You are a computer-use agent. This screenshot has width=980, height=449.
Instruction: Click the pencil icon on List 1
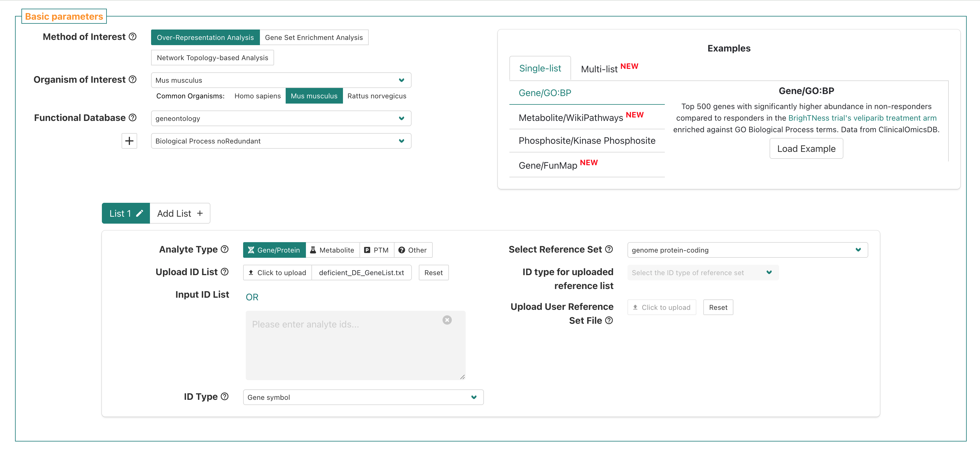point(140,213)
